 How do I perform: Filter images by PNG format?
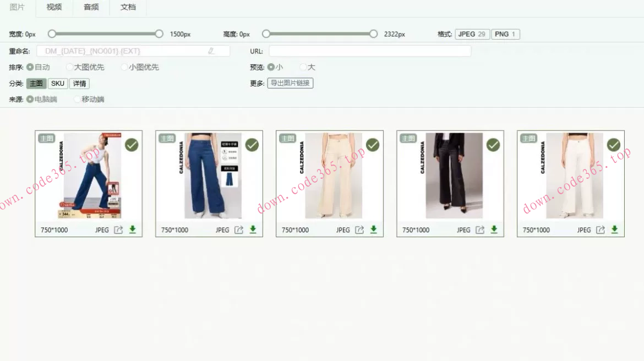point(505,34)
